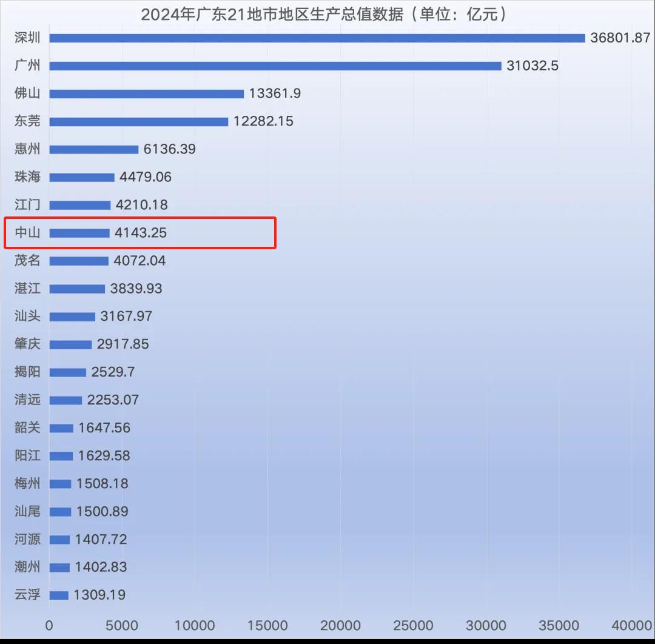Select the 茂名 city label
Image resolution: width=655 pixels, height=644 pixels.
(x=27, y=261)
